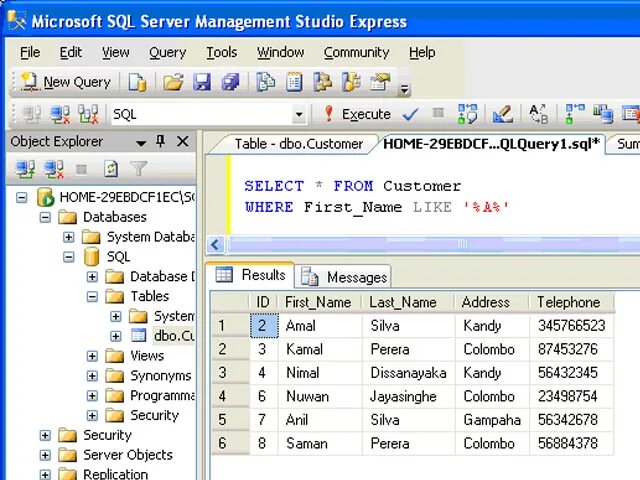Switch to the SQLQuery1.sql tab

[x=491, y=144]
